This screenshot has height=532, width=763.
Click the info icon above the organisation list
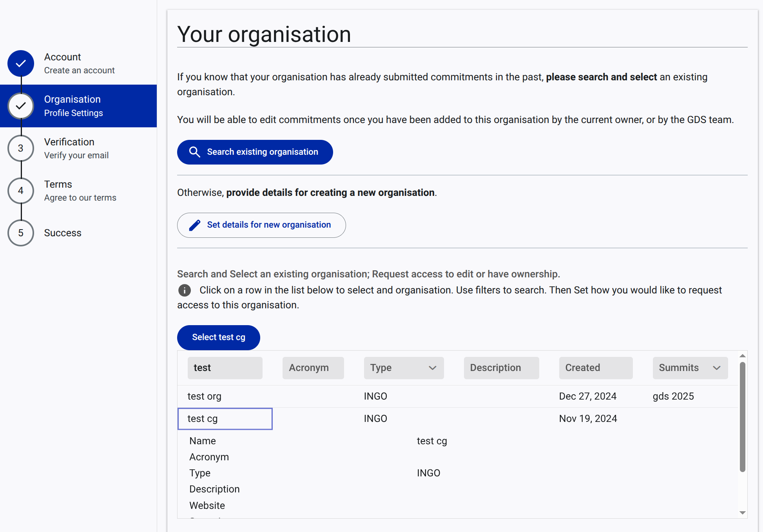[184, 290]
